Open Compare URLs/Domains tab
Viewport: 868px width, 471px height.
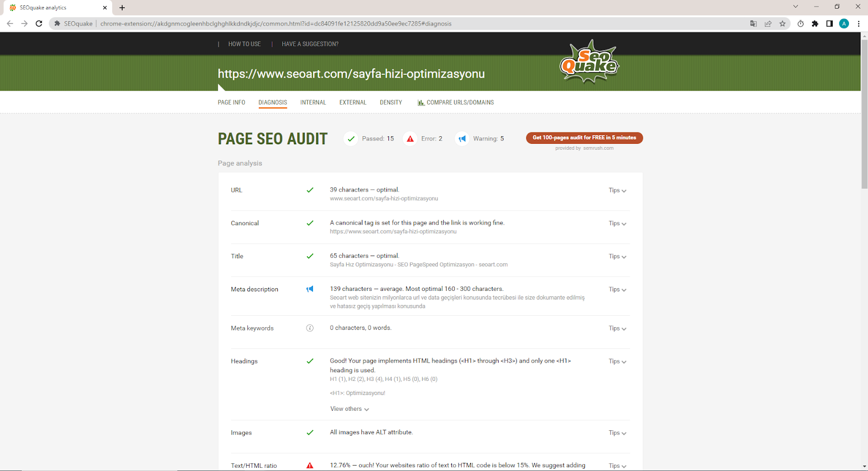coord(456,103)
